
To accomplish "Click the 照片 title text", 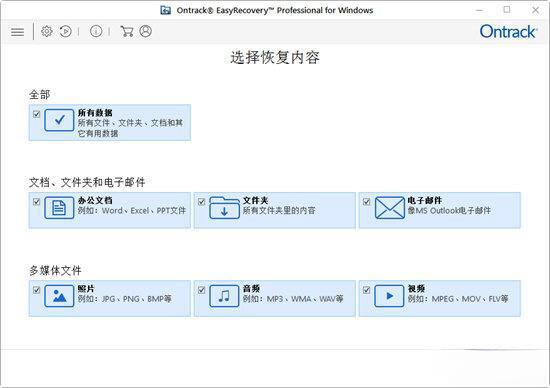I will (x=86, y=289).
